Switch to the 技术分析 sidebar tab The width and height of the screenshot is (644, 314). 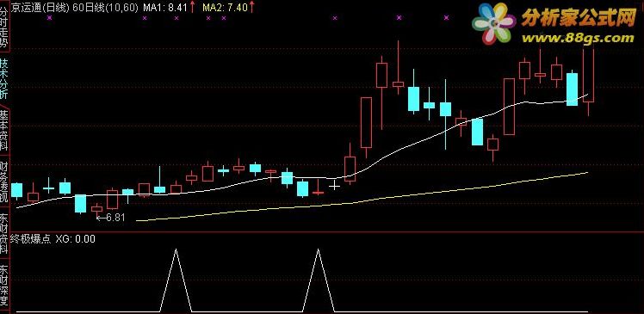coord(4,79)
